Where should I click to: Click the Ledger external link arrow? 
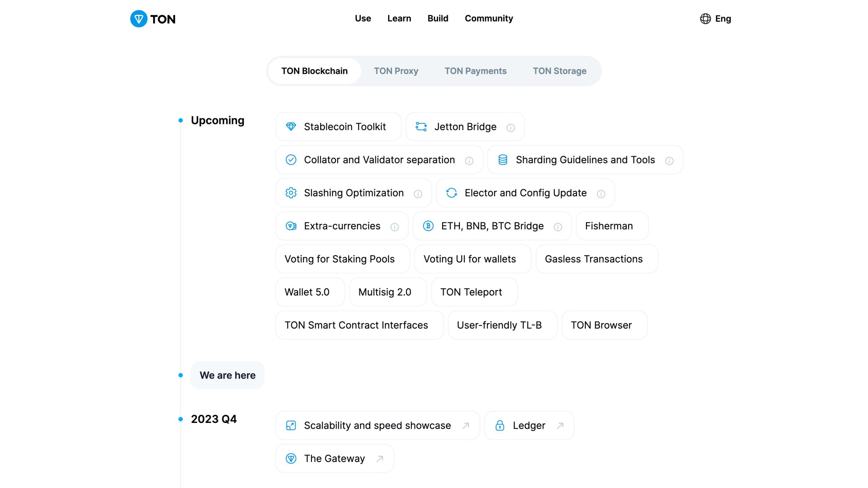click(560, 425)
